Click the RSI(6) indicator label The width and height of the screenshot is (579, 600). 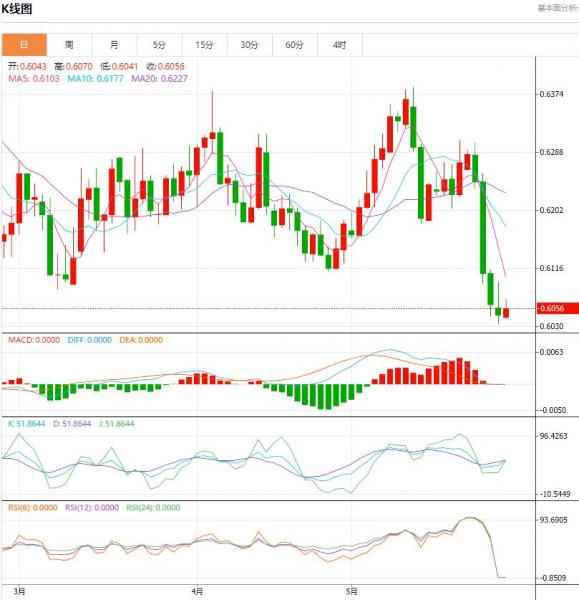point(33,508)
